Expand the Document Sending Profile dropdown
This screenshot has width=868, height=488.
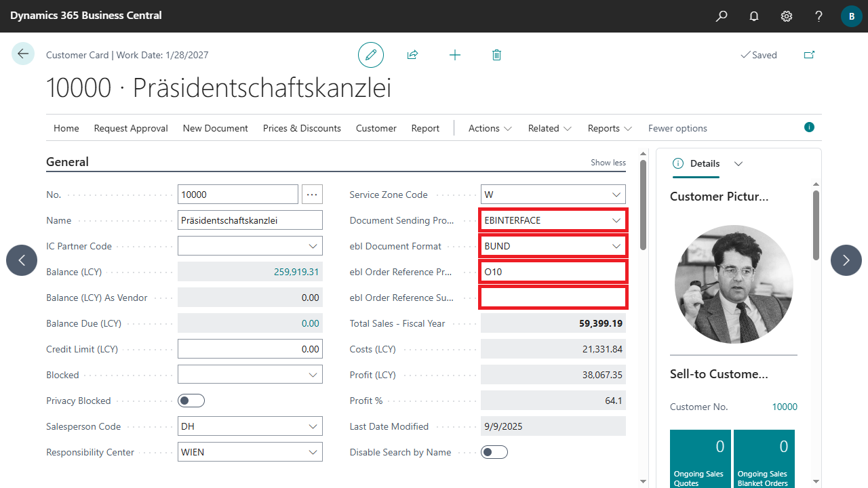click(x=616, y=220)
